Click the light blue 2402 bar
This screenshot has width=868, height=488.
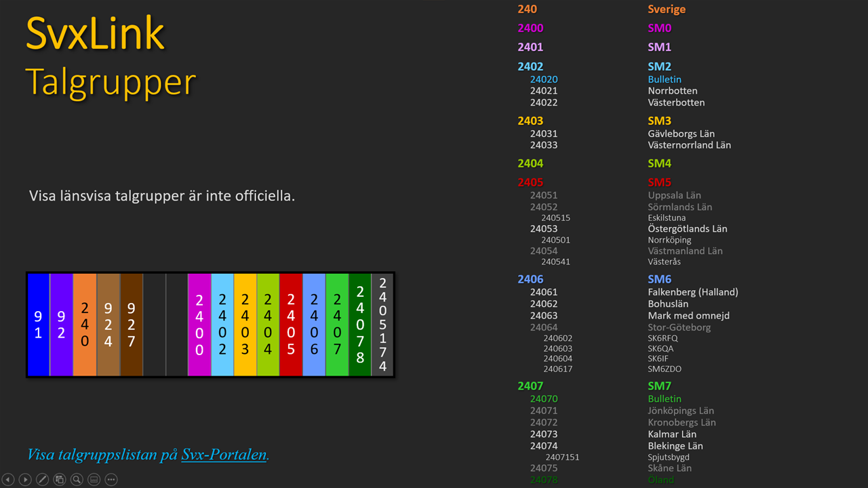pos(222,325)
